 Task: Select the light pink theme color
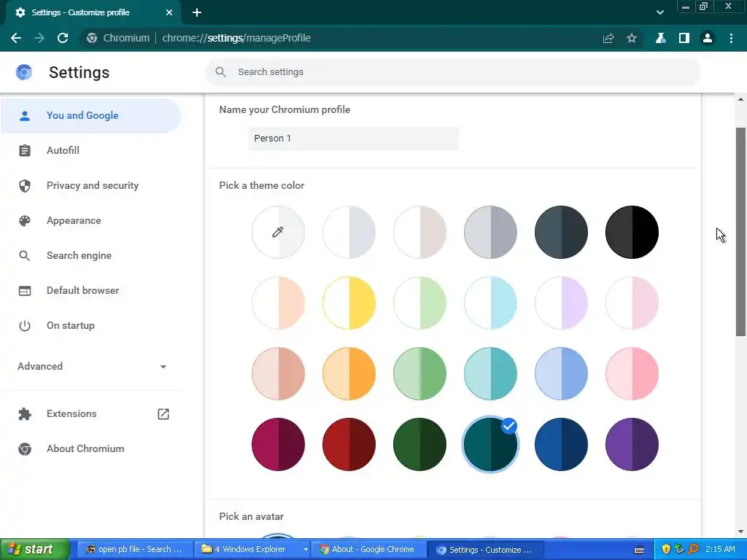tap(632, 303)
